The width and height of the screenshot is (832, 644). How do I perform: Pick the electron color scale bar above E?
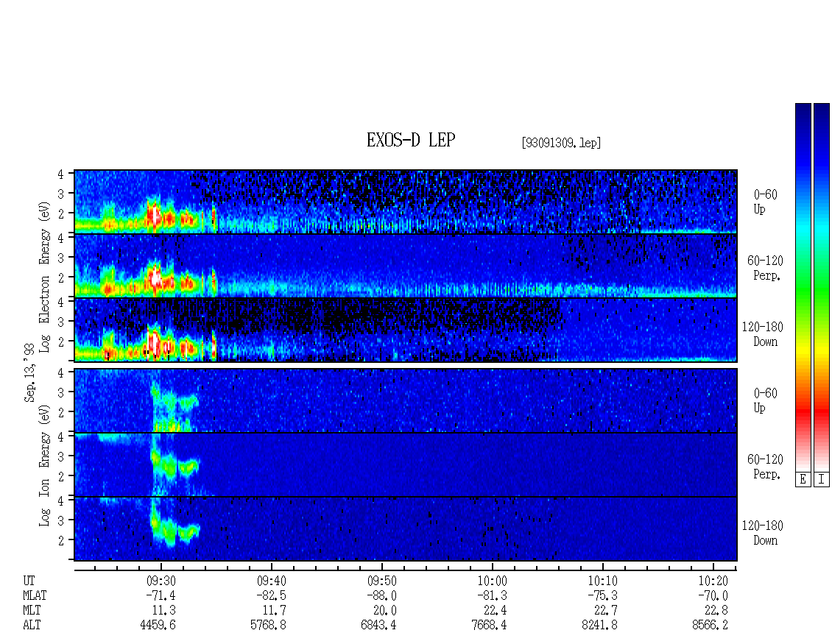(x=803, y=287)
